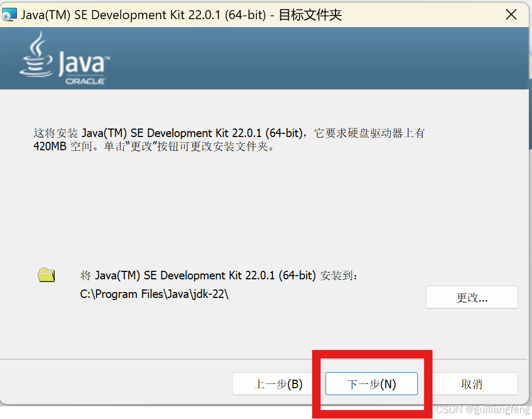Click the Java Oracle logo
Screen dimensions: 532x419
coord(64,58)
